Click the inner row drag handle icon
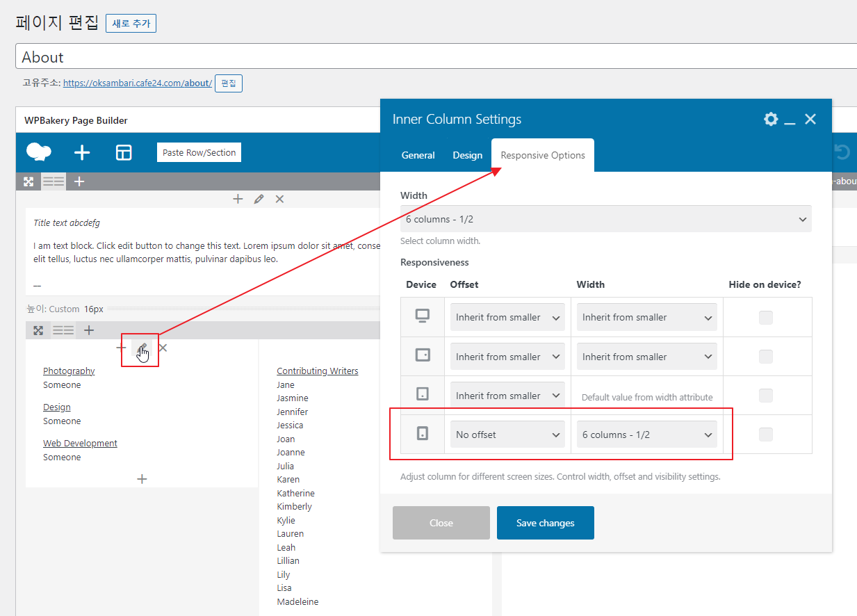857x616 pixels. pos(38,330)
